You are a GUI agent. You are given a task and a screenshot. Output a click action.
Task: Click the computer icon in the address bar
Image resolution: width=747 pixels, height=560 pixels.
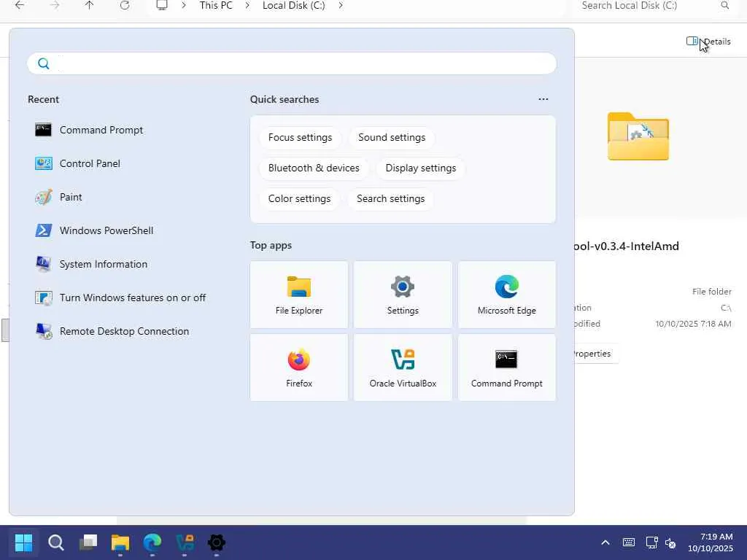coord(162,6)
